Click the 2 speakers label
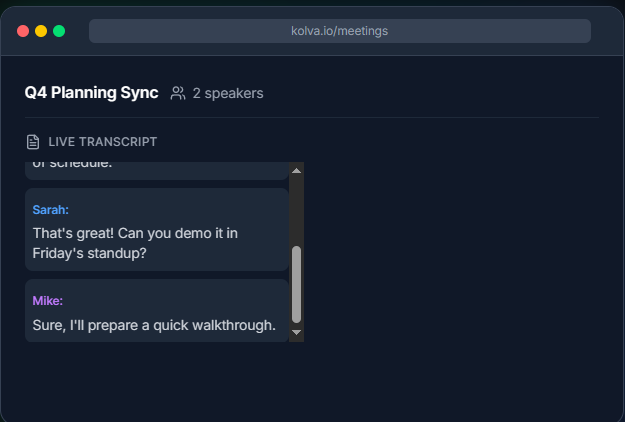The image size is (625, 422). click(x=228, y=93)
